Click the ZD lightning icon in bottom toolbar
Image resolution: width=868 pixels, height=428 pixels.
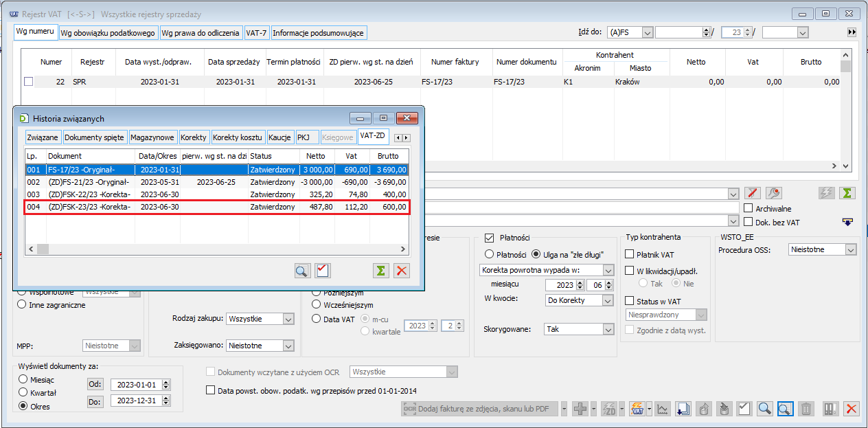608,409
